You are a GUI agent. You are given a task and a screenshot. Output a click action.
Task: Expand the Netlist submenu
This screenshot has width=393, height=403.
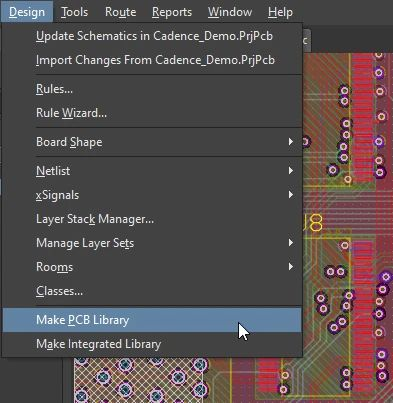pos(152,171)
